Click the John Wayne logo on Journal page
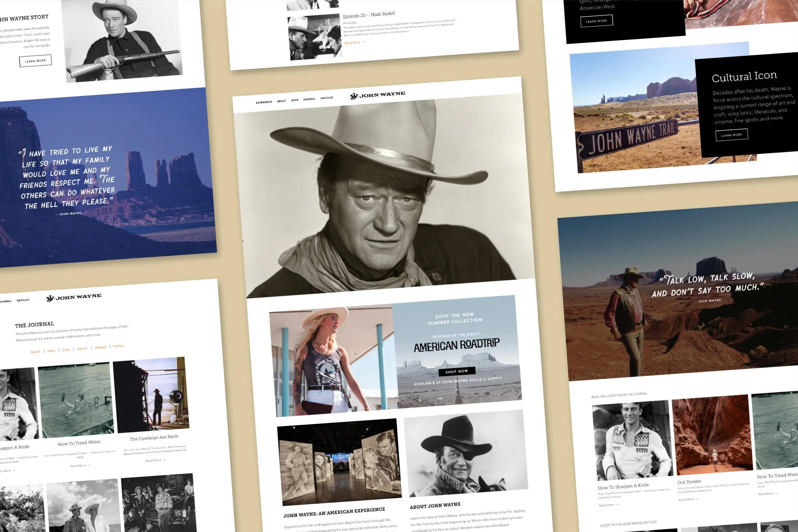The width and height of the screenshot is (798, 532). pyautogui.click(x=74, y=297)
